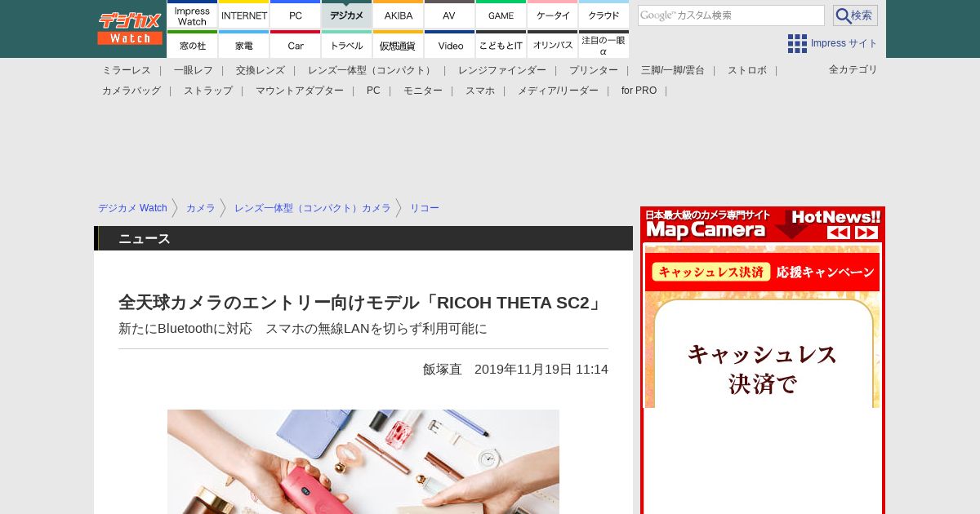This screenshot has height=514, width=980.
Task: Open the 家電 Watch tile
Action: pos(244,45)
